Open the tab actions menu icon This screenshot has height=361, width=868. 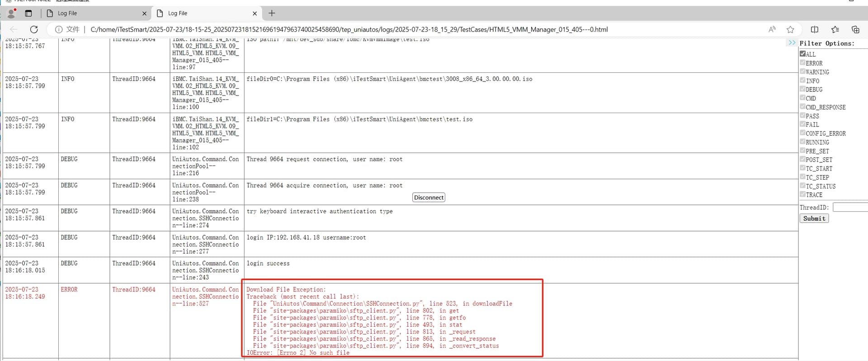(x=28, y=14)
